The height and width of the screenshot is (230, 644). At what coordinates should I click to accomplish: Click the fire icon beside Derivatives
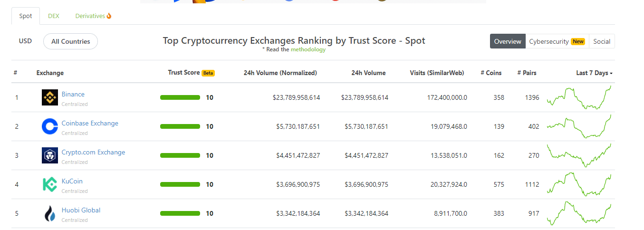pyautogui.click(x=109, y=16)
